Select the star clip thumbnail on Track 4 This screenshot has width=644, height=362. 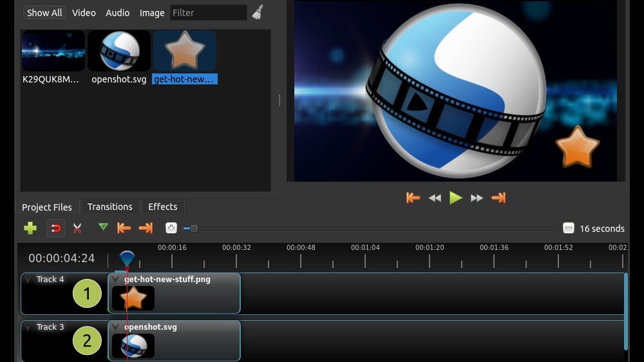(133, 298)
